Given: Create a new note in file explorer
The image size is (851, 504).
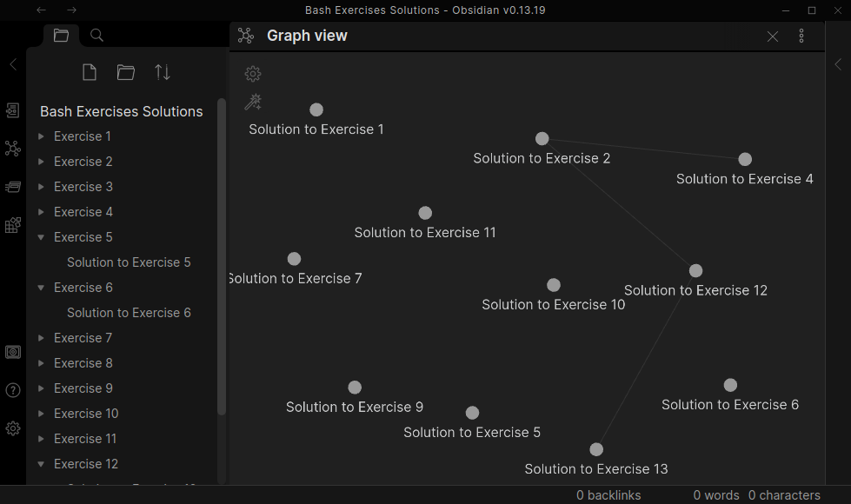Looking at the screenshot, I should pos(90,72).
